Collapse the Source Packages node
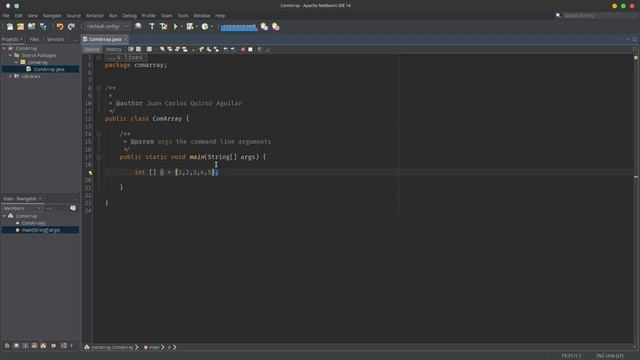 pos(10,55)
